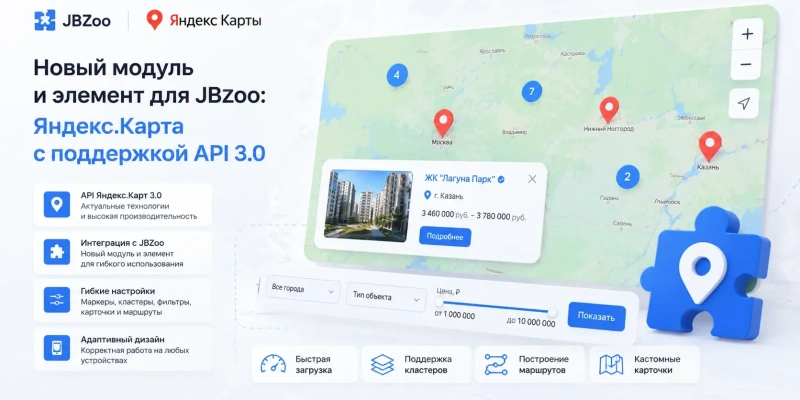Select the cluster marker showing 2

click(628, 177)
